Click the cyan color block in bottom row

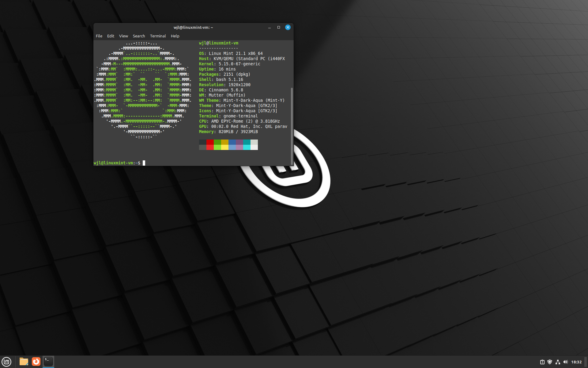[x=247, y=147]
